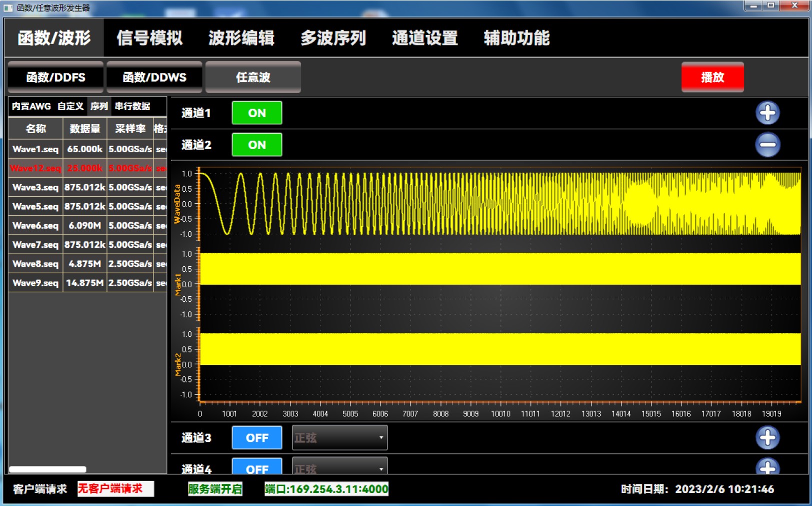The height and width of the screenshot is (506, 812).
Task: Click the horizontal scrollbar under the wave list
Action: click(x=47, y=469)
